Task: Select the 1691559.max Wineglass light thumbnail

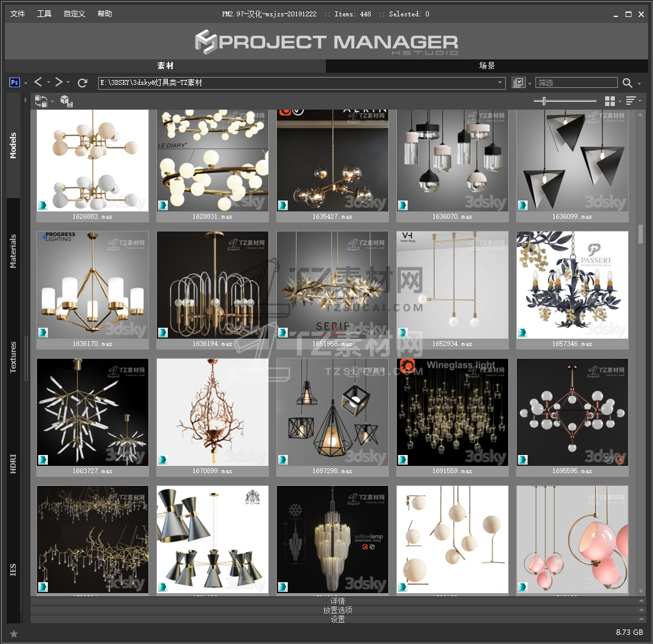Action: (x=452, y=412)
